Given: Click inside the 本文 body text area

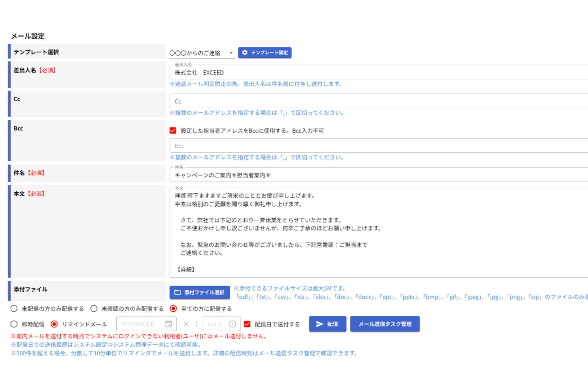Looking at the screenshot, I should click(x=379, y=233).
